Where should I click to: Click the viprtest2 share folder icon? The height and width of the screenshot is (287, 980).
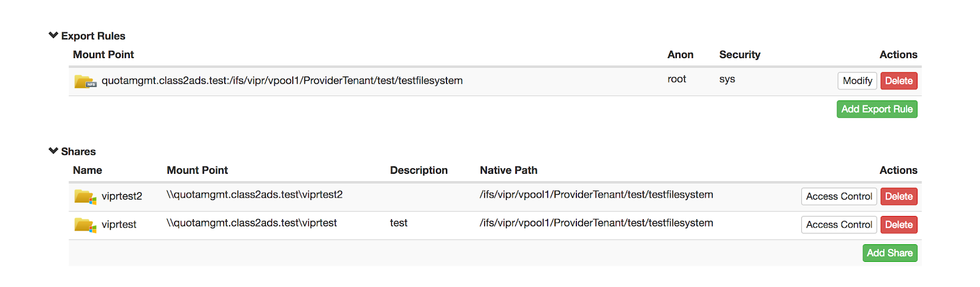point(85,196)
